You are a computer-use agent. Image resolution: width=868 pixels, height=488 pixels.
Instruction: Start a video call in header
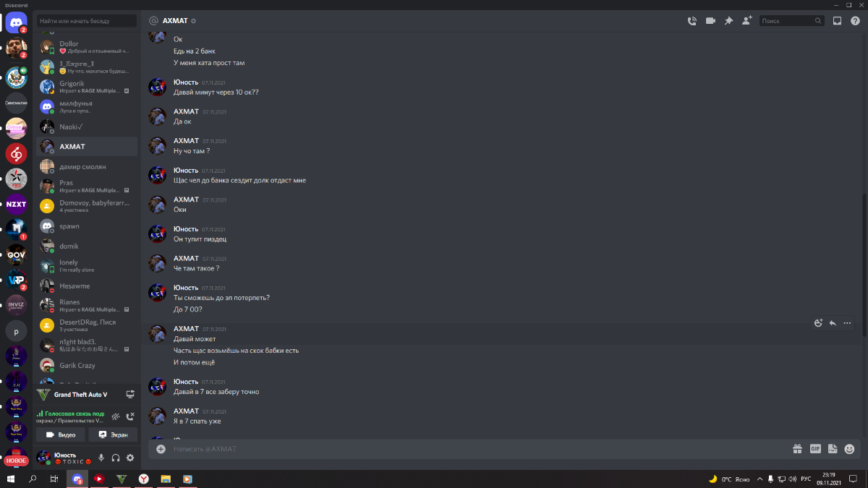tap(710, 21)
